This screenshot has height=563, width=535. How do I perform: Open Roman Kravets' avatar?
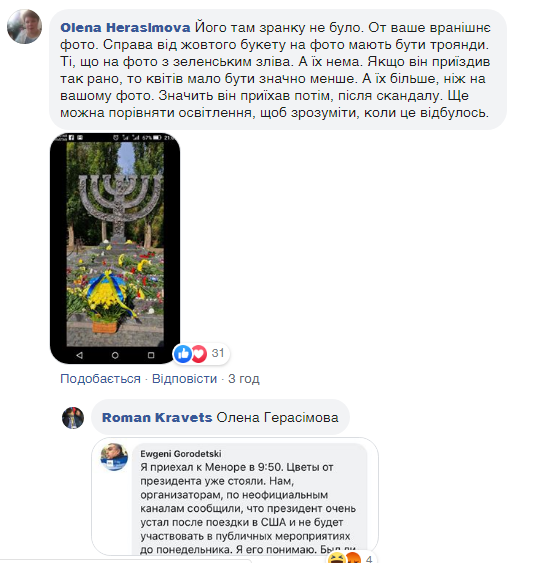(x=73, y=418)
